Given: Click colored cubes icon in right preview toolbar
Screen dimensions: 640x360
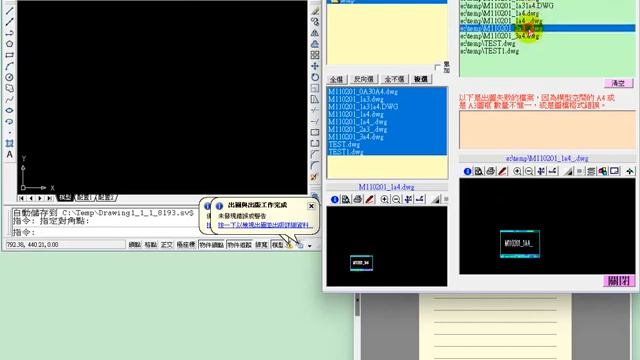Looking at the screenshot, I should 602,171.
